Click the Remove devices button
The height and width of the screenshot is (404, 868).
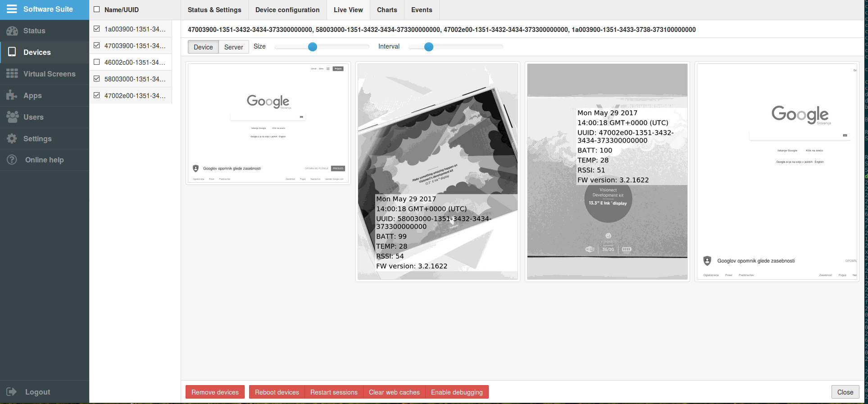[215, 392]
